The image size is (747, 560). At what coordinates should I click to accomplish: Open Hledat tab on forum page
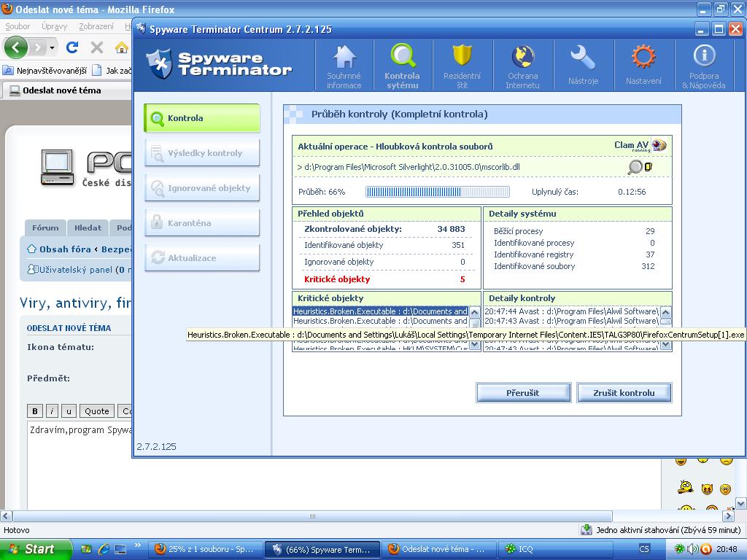click(x=88, y=227)
